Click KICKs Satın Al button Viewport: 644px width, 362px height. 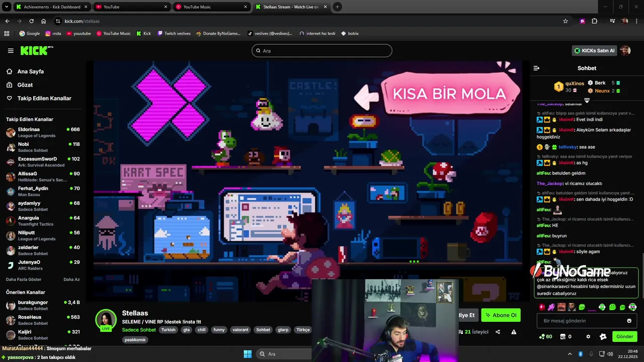pos(594,51)
